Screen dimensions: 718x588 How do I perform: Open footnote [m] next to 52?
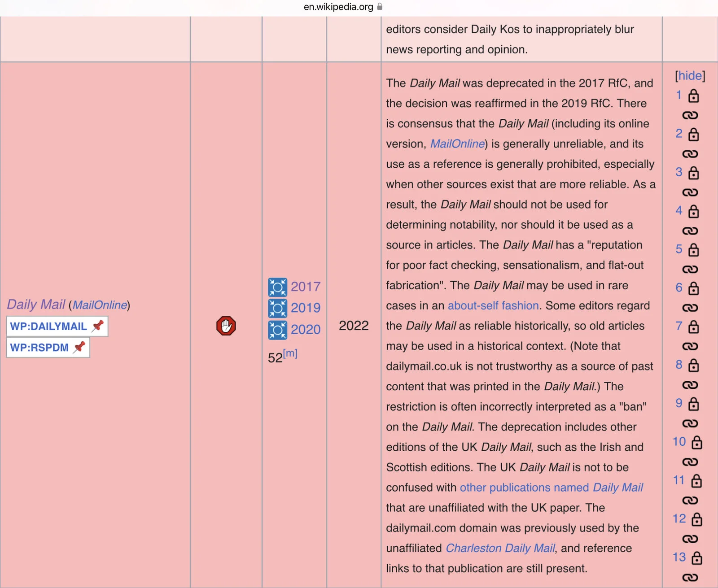click(290, 353)
